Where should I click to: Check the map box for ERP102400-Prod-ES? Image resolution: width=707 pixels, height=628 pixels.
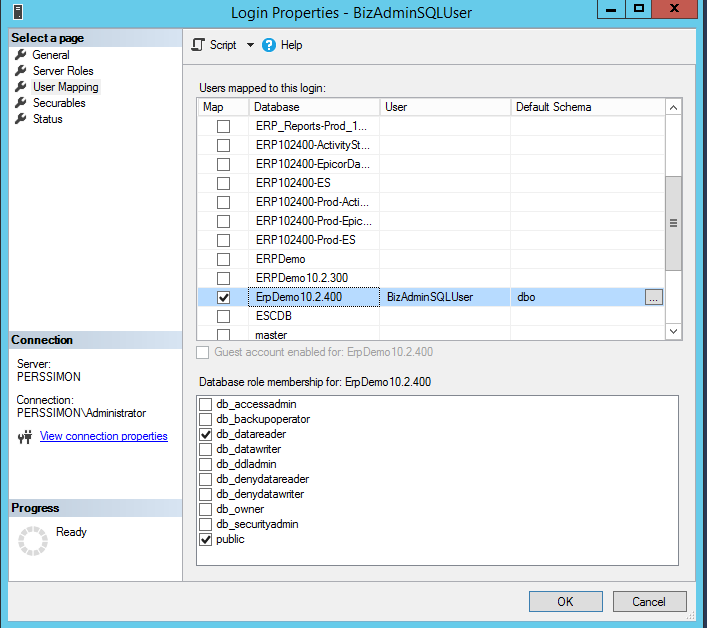tap(223, 240)
